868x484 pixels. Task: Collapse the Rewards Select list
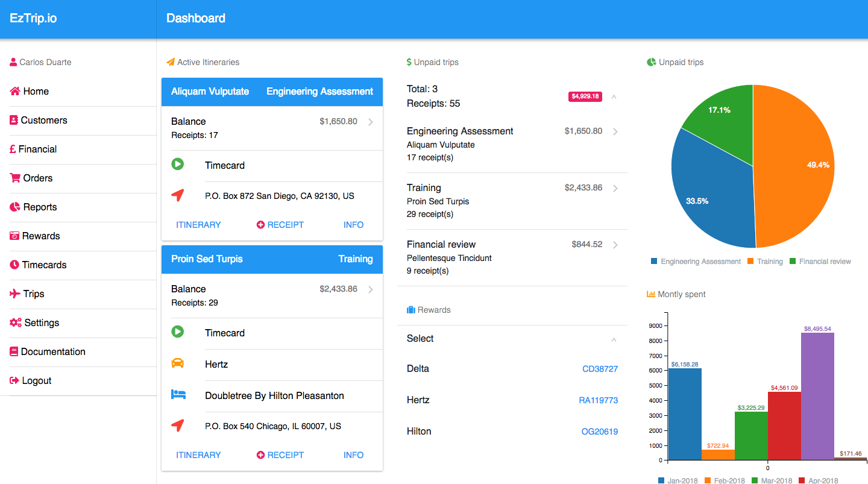point(614,339)
